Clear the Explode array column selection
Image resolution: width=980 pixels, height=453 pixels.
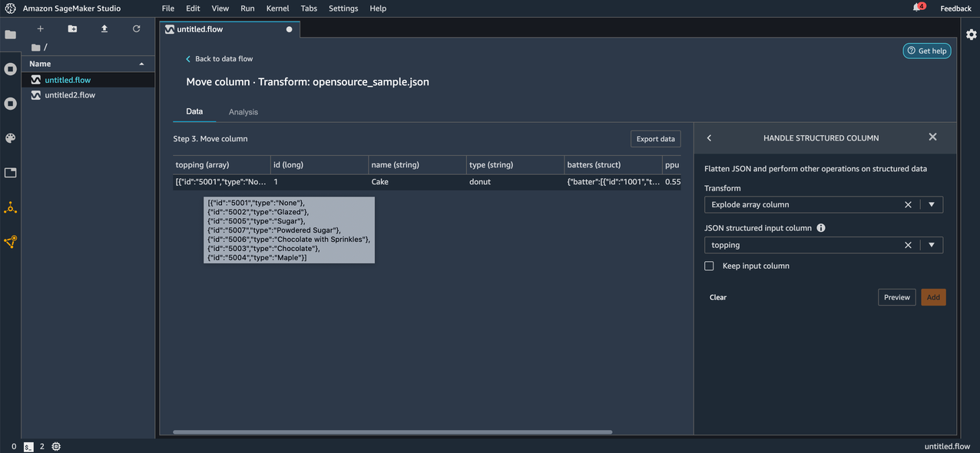[x=908, y=205]
